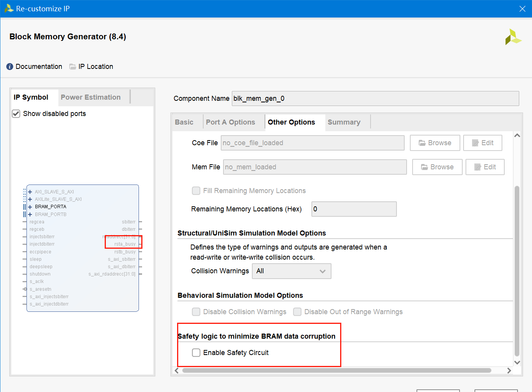Click the injectsbiterr port label
The width and height of the screenshot is (532, 392).
[x=42, y=237]
